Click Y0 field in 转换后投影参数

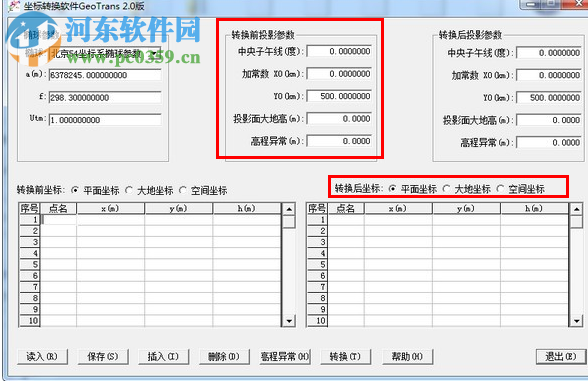(x=549, y=98)
